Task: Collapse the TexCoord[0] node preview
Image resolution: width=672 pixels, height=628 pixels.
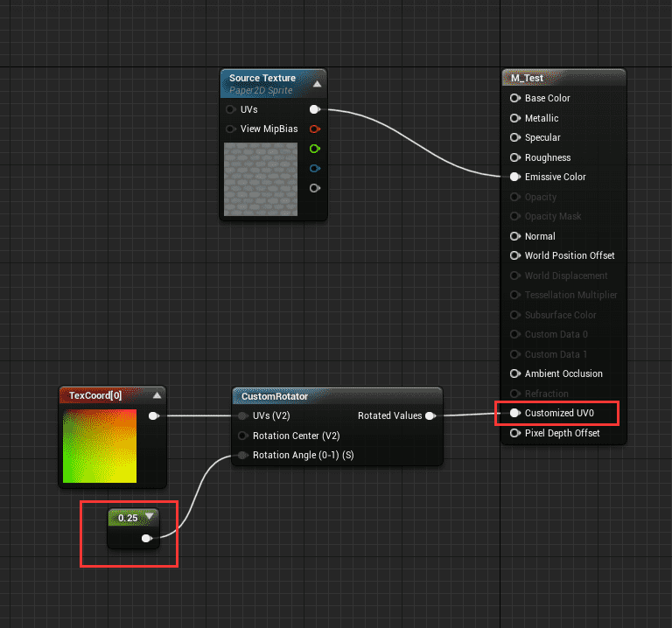Action: click(157, 395)
